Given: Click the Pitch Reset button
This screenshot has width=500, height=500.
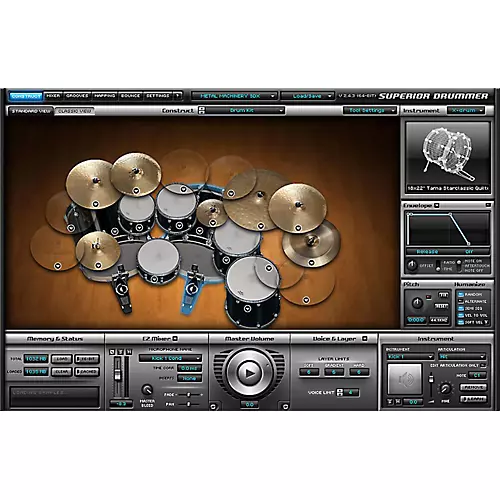Looking at the screenshot, I should [442, 306].
